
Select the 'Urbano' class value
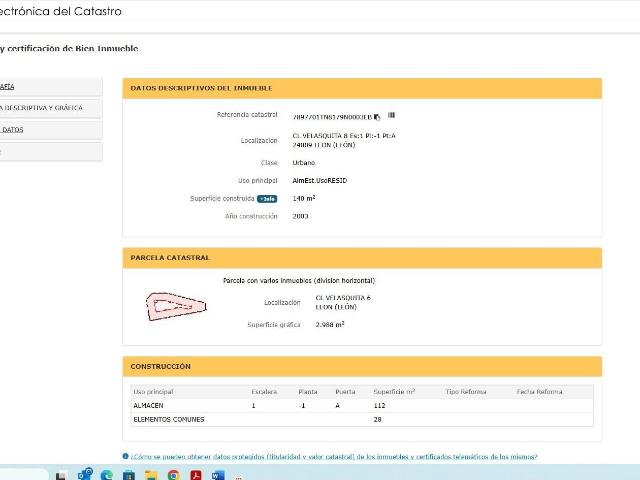(x=304, y=163)
